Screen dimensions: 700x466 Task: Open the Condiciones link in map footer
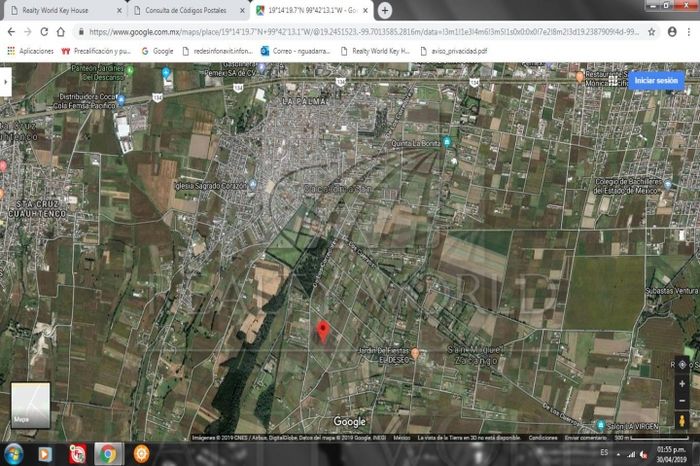click(x=543, y=437)
